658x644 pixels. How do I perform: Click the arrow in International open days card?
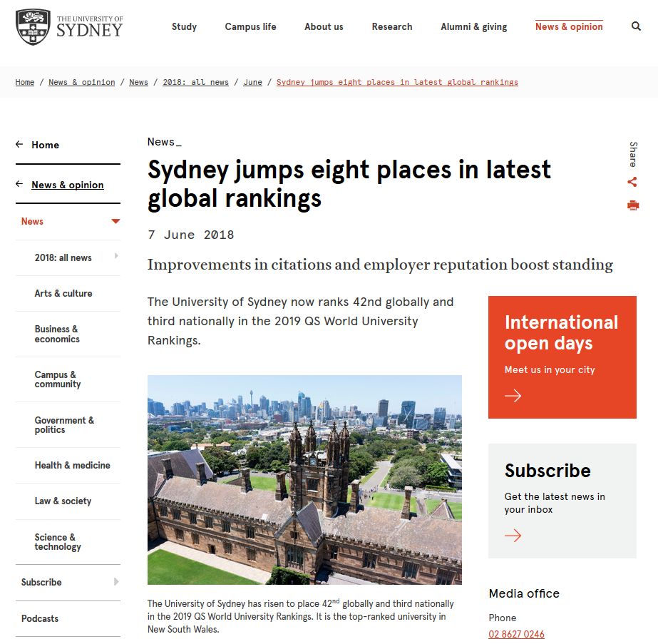pyautogui.click(x=513, y=396)
